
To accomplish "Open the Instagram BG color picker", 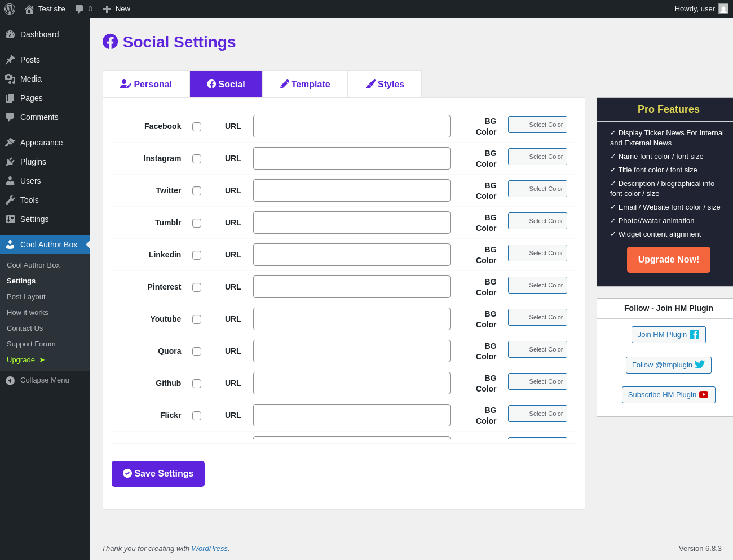I will click(x=537, y=157).
